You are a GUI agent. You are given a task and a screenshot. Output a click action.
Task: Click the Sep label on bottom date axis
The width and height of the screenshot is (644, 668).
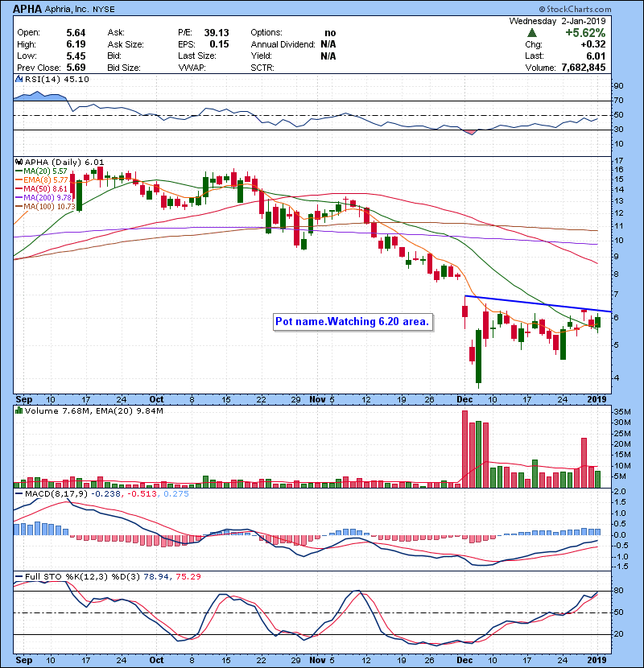point(24,660)
